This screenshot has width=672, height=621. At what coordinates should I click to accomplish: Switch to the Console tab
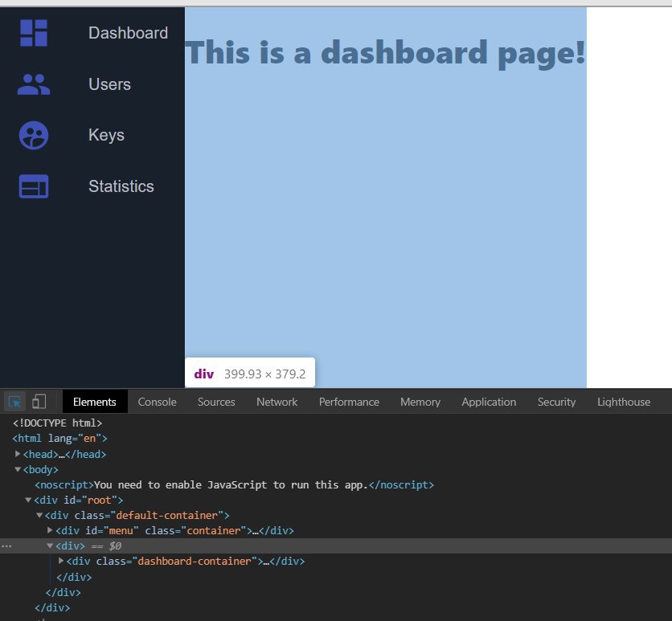pyautogui.click(x=157, y=402)
